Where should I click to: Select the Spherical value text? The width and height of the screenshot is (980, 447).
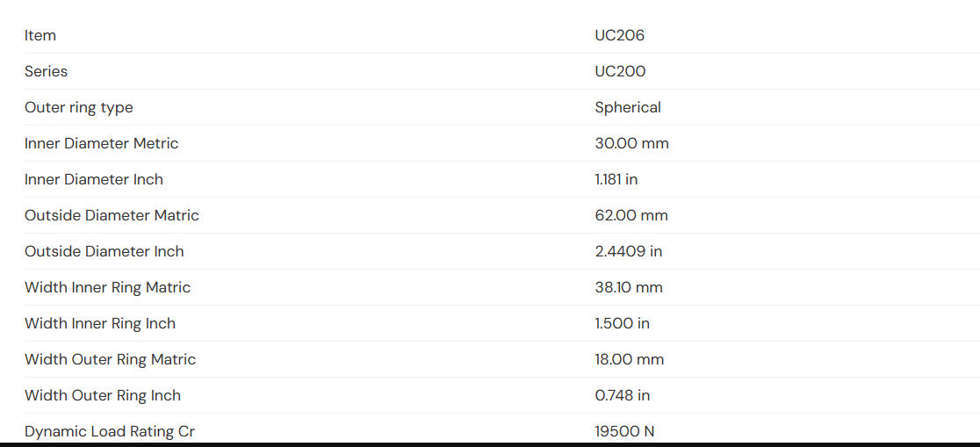pos(628,107)
